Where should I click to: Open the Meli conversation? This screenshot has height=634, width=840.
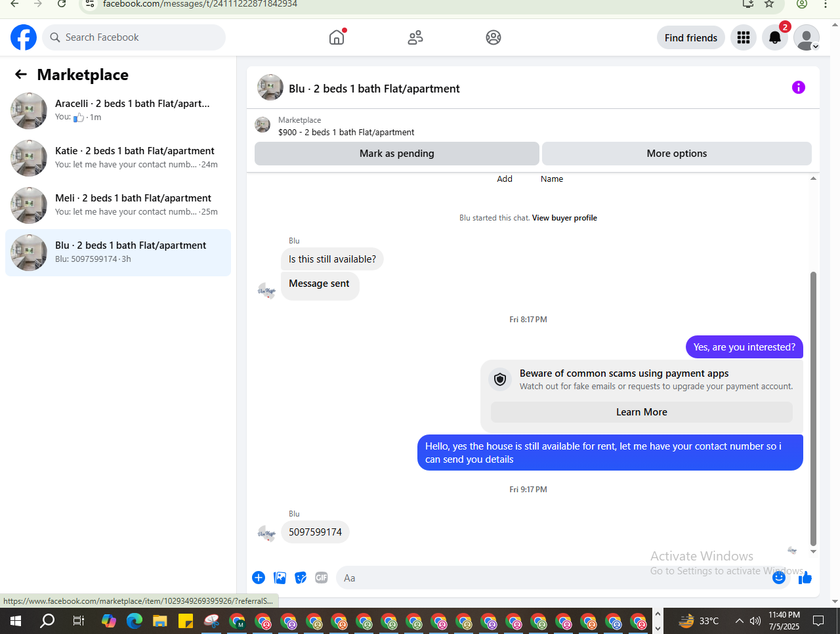tap(118, 205)
